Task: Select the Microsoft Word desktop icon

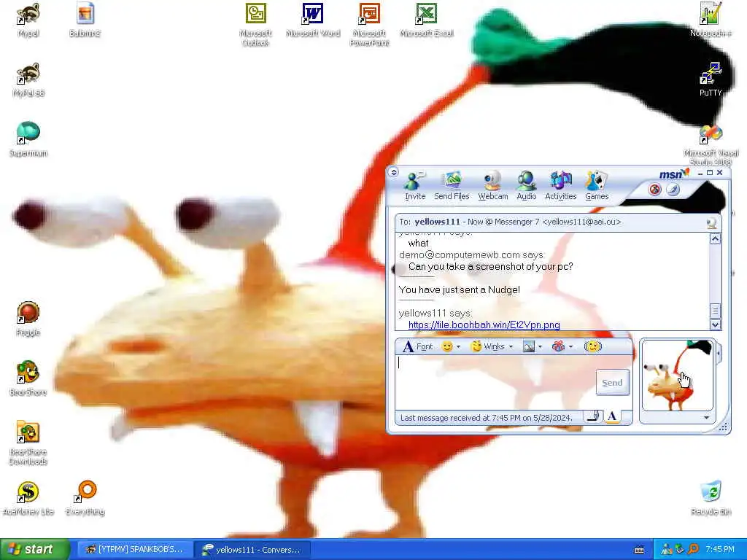Action: tap(313, 20)
